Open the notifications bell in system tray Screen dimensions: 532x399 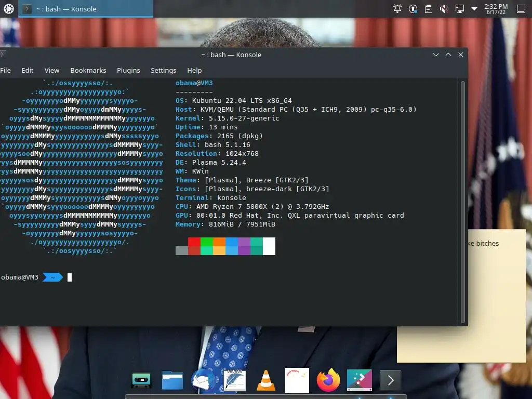(397, 9)
